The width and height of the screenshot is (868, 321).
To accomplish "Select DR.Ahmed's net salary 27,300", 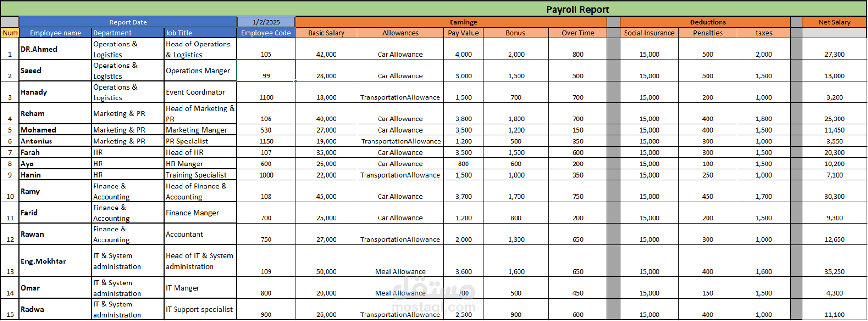I will [x=834, y=49].
